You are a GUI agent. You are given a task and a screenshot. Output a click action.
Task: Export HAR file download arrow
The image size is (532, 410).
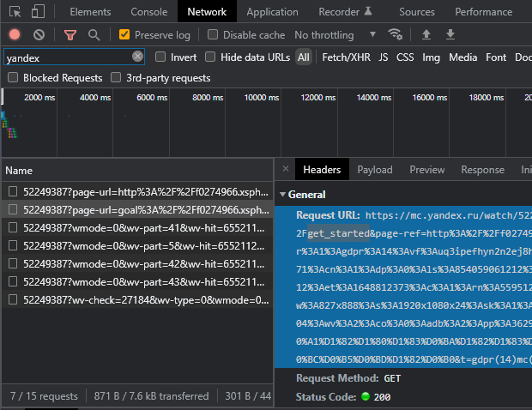(450, 34)
